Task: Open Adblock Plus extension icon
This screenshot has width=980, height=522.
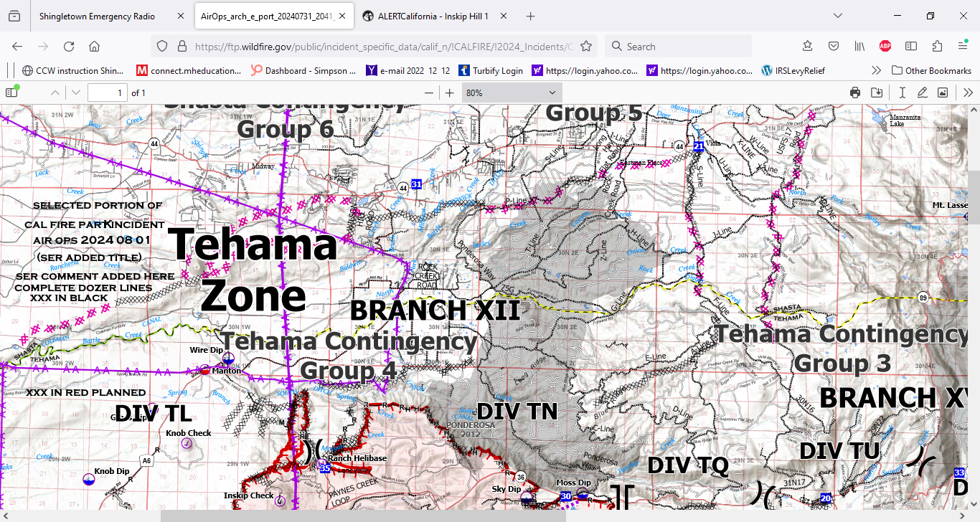Action: (885, 46)
